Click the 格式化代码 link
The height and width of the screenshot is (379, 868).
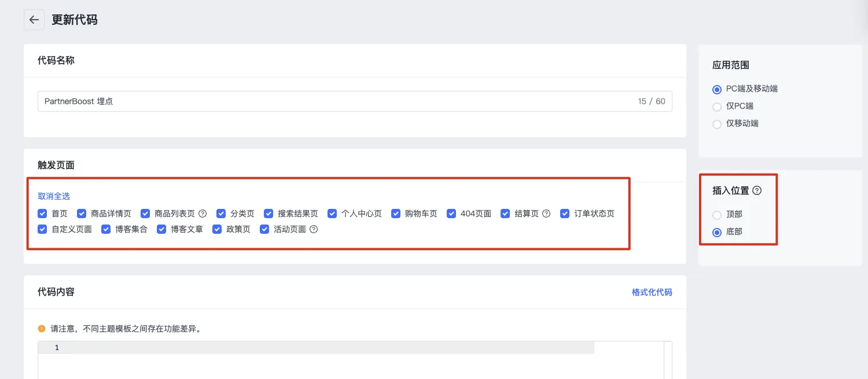tap(652, 292)
